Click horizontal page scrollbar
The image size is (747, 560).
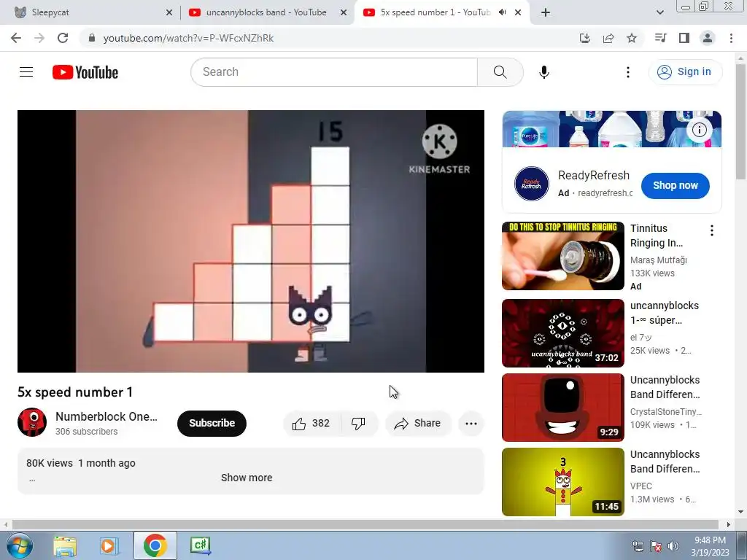point(365,524)
